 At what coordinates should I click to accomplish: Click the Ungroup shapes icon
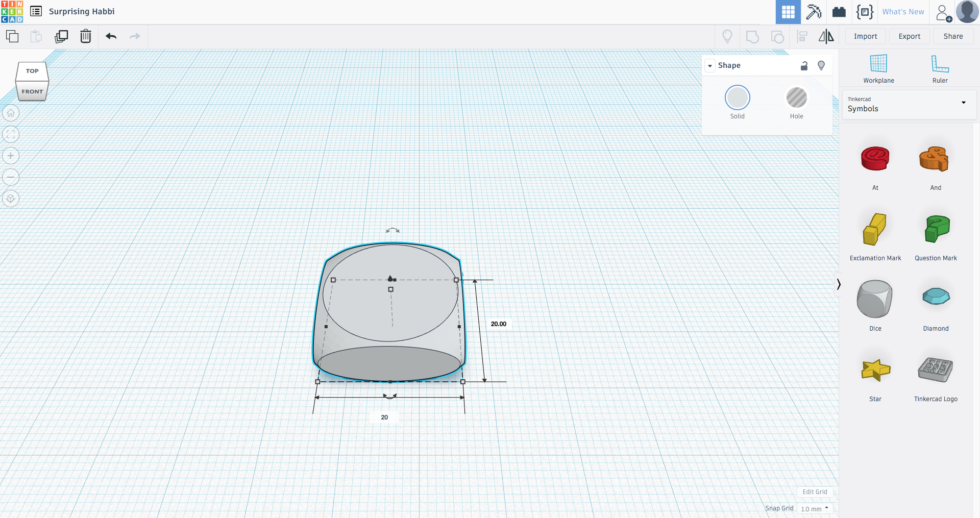coord(777,37)
